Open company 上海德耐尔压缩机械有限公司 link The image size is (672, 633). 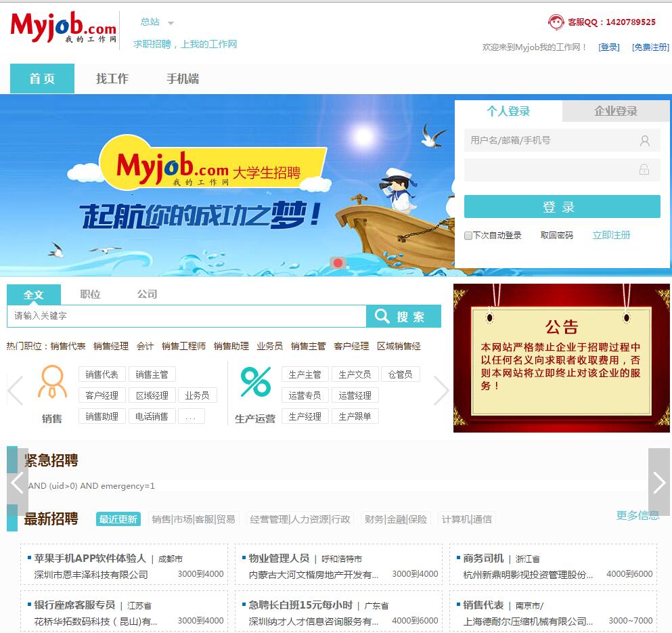pyautogui.click(x=528, y=621)
